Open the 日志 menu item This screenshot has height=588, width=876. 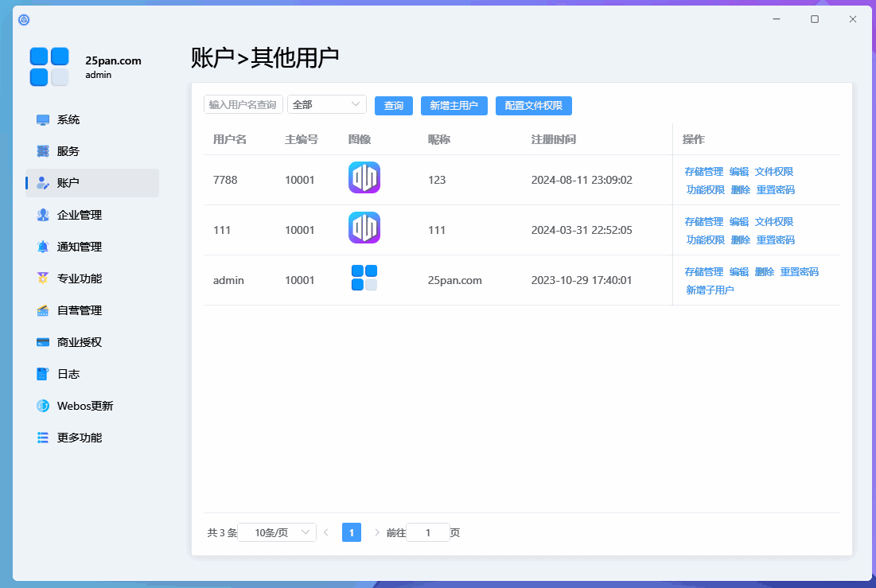[x=68, y=374]
